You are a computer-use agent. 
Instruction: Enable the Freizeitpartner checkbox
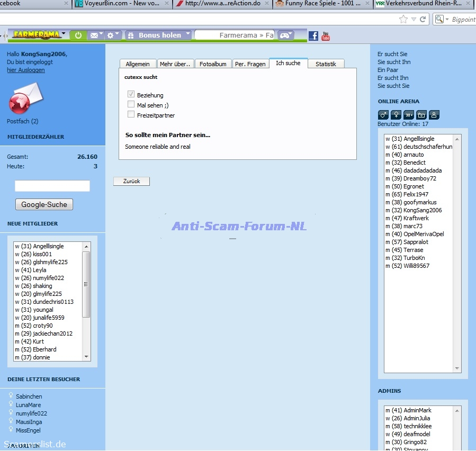(x=131, y=114)
